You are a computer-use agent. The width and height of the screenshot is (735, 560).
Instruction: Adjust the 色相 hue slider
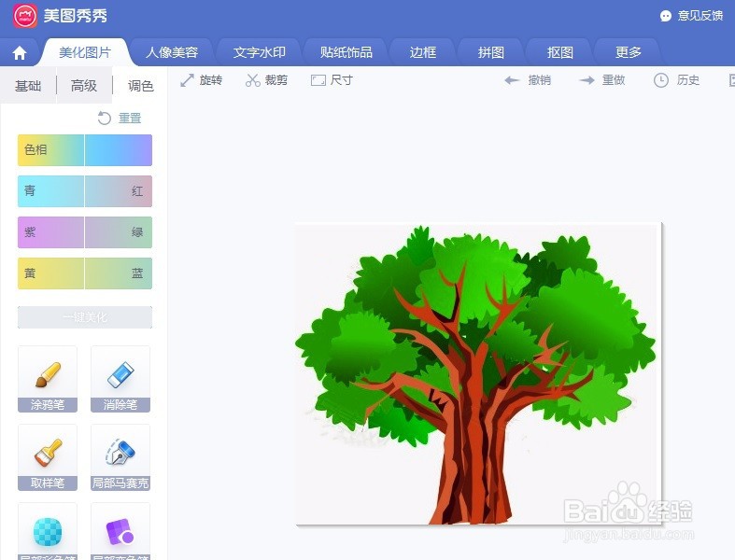tap(85, 150)
